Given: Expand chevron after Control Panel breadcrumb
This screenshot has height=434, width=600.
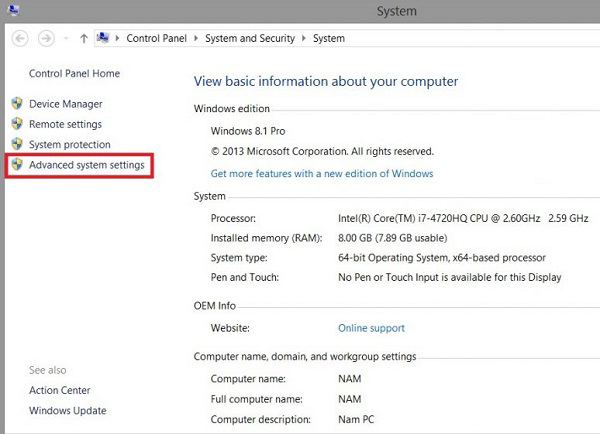Looking at the screenshot, I should (x=196, y=38).
